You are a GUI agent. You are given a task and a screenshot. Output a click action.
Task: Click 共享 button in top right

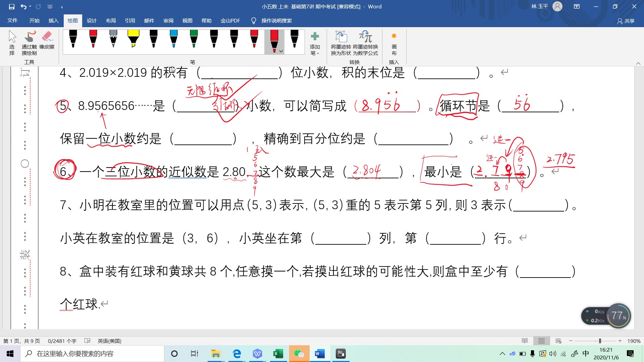pos(626,20)
